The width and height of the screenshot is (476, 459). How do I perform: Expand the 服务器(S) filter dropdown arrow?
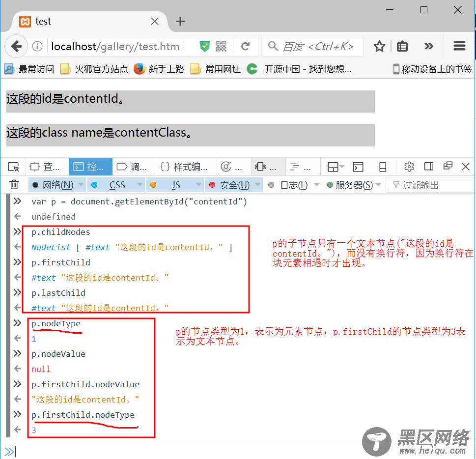tap(378, 184)
